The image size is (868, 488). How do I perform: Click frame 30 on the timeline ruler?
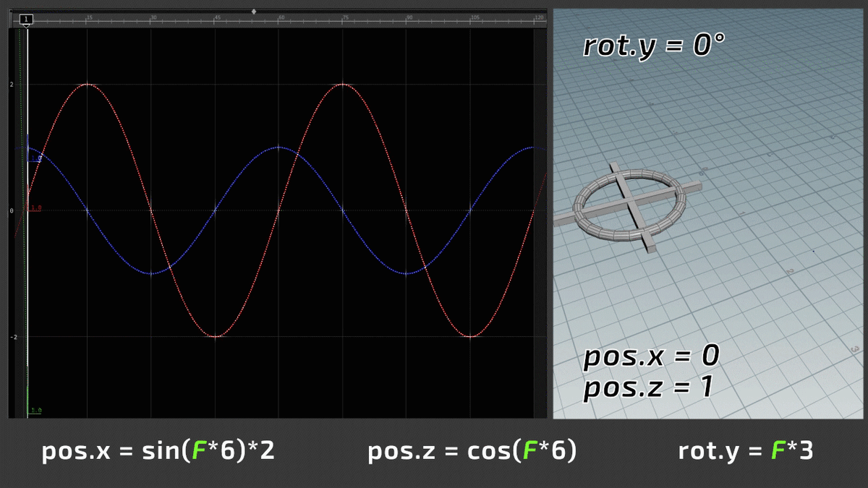coord(153,17)
